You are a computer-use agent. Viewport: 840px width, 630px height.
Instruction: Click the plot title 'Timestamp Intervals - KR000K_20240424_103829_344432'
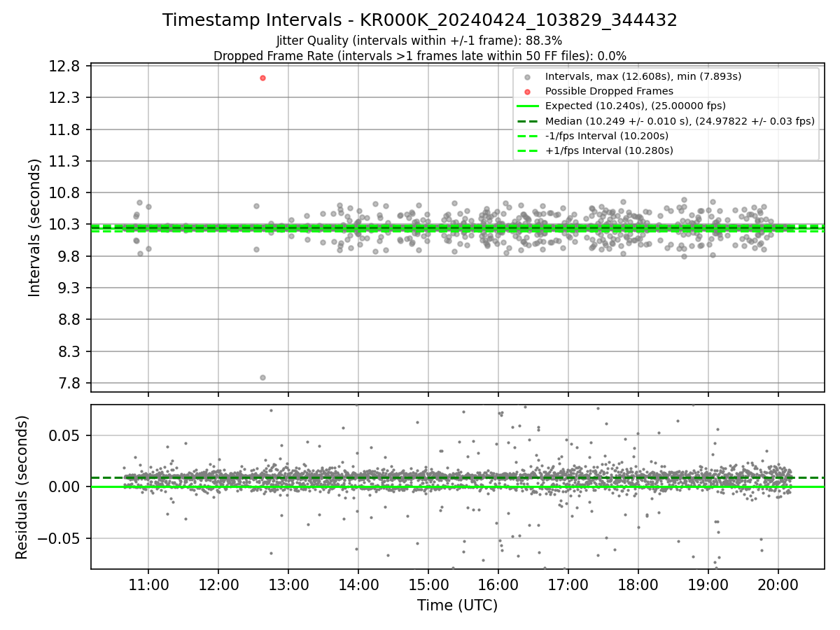(x=420, y=20)
